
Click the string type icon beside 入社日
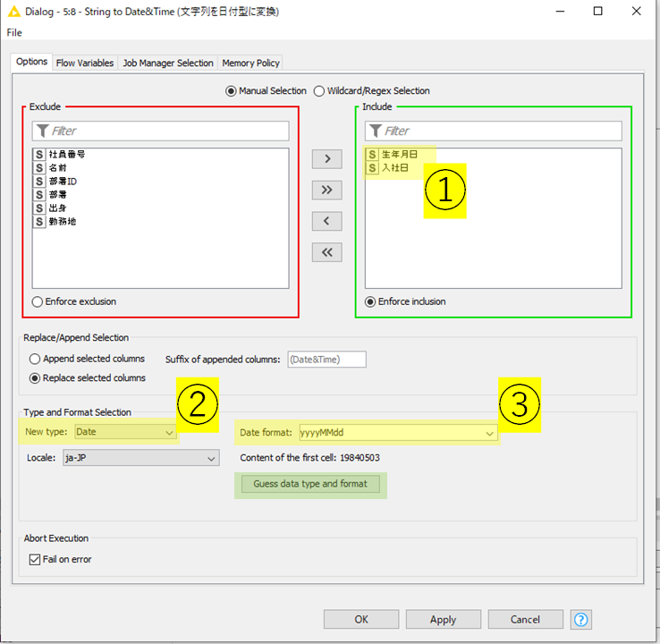pos(372,168)
